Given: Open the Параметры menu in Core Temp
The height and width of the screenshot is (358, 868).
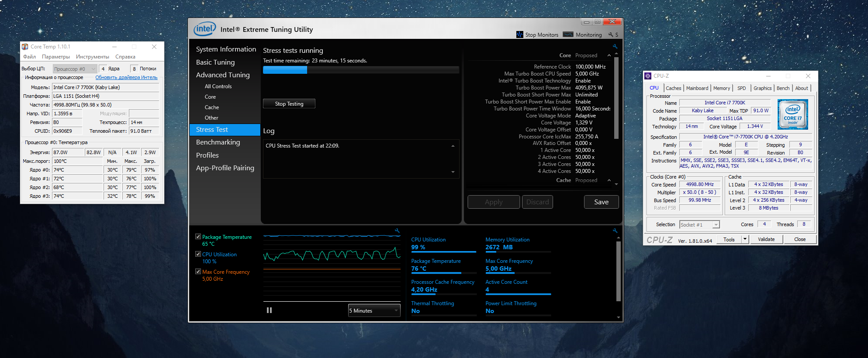Looking at the screenshot, I should [56, 57].
